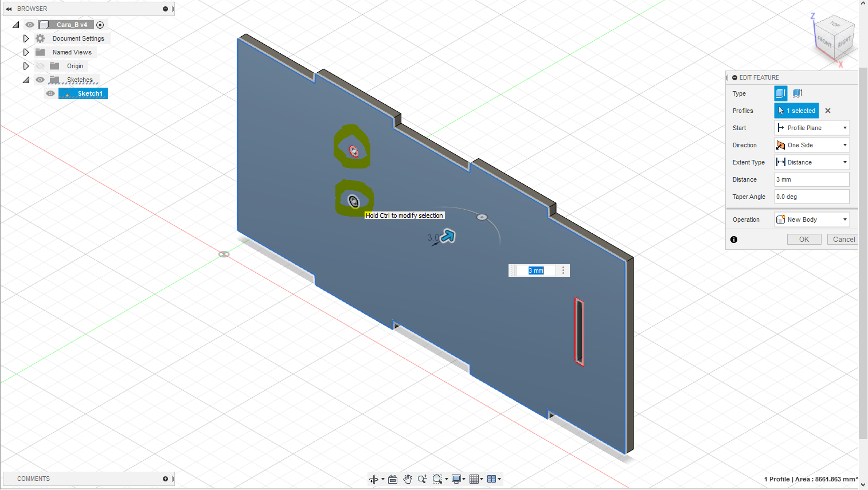Image resolution: width=868 pixels, height=490 pixels.
Task: Open the Operation dropdown set to New Body
Action: pyautogui.click(x=812, y=219)
